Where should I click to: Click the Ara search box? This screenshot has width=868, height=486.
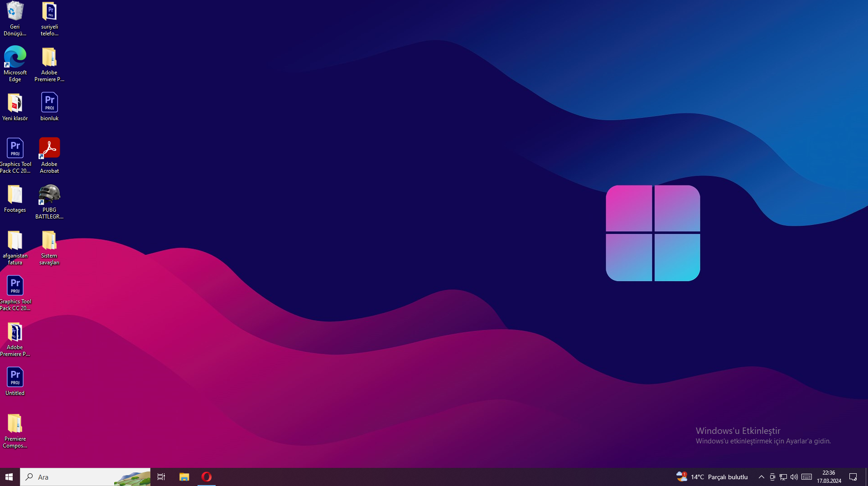pos(85,477)
